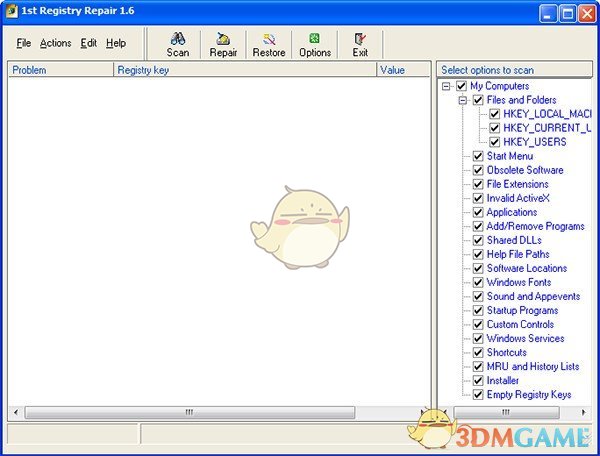600x456 pixels.
Task: Collapse the Files and Folders node
Action: pyautogui.click(x=463, y=100)
